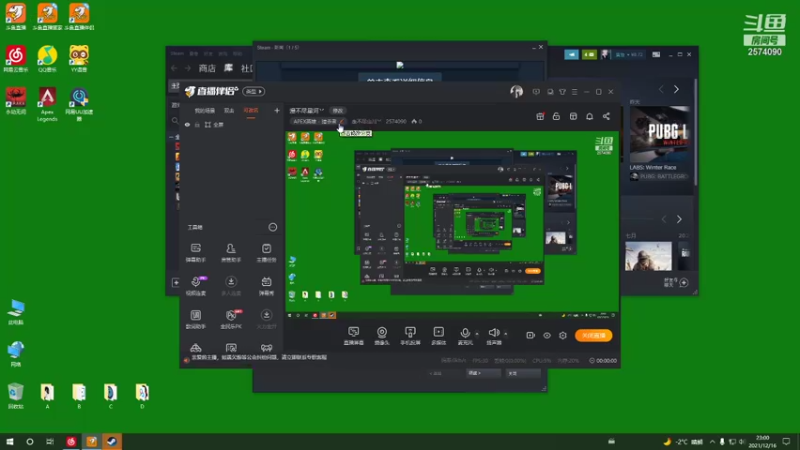Add multimedia source from bottom toolbar
The image size is (800, 450).
click(x=438, y=336)
